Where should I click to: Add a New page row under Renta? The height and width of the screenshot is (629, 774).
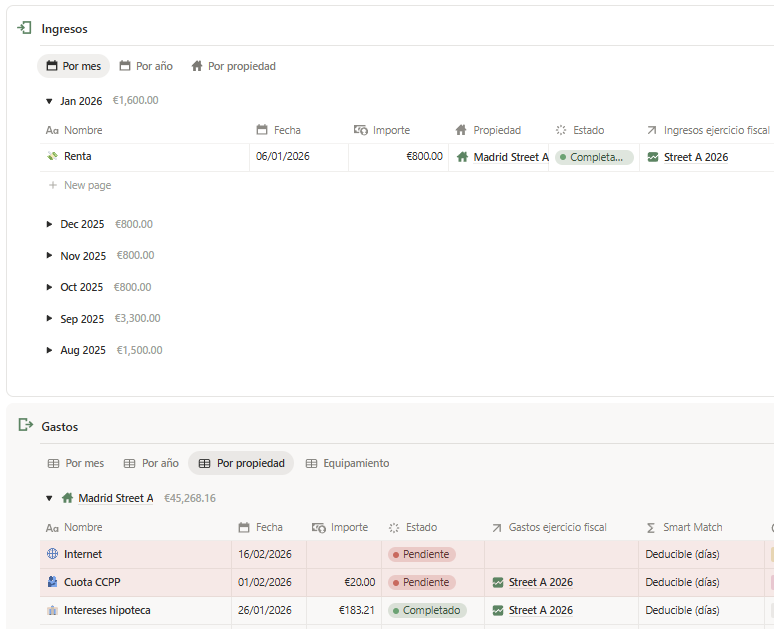[87, 185]
